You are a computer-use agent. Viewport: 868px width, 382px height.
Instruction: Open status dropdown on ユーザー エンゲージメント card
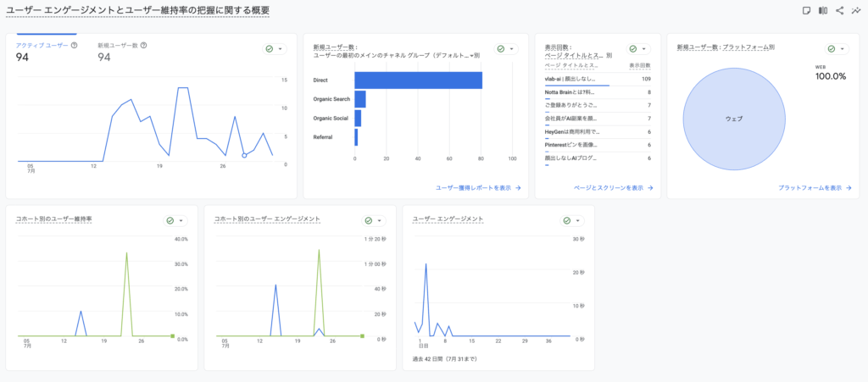click(572, 220)
